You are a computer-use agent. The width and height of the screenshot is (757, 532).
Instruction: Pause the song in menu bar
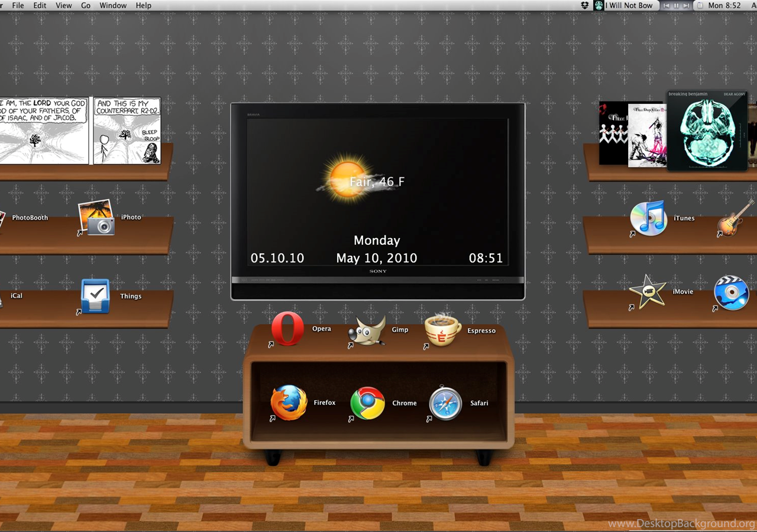[677, 5]
